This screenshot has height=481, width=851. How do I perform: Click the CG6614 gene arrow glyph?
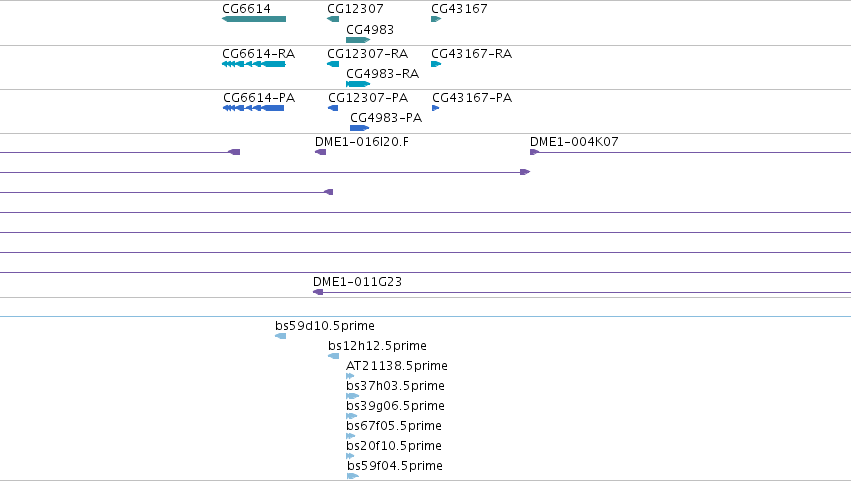coord(254,19)
